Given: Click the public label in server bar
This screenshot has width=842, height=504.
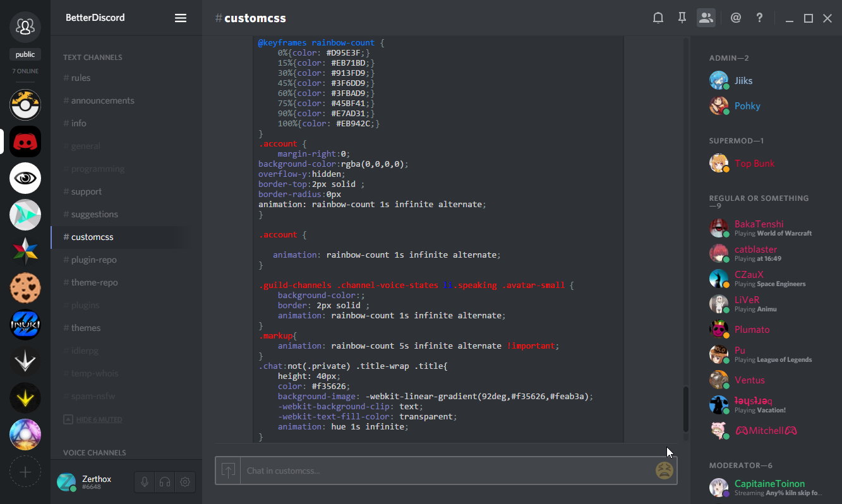Looking at the screenshot, I should point(25,54).
